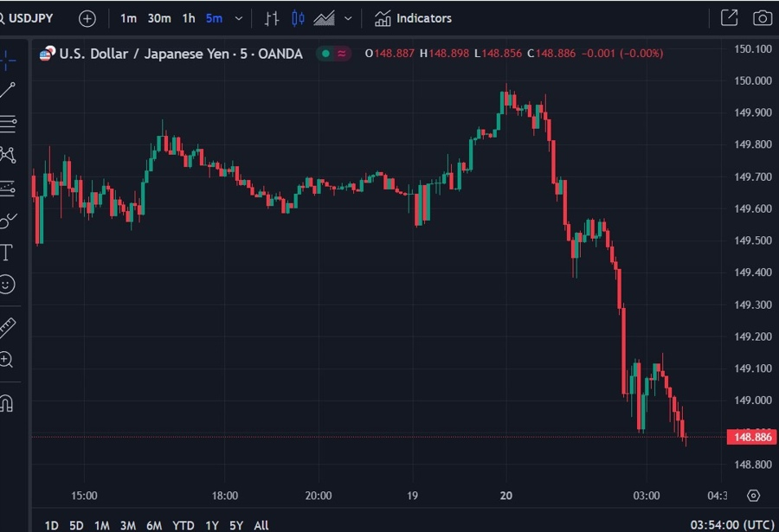Screen dimensions: 779x532
Task: Select the text annotation tool
Action: click(6, 253)
